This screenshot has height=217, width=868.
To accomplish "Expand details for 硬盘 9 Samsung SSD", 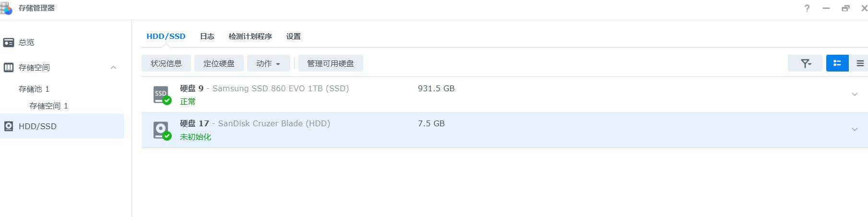I will pos(855,95).
